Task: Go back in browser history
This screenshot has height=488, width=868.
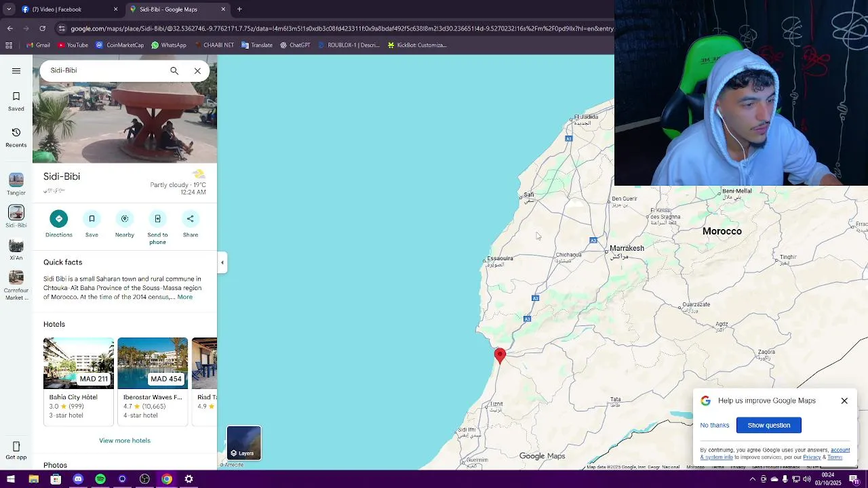Action: click(10, 28)
